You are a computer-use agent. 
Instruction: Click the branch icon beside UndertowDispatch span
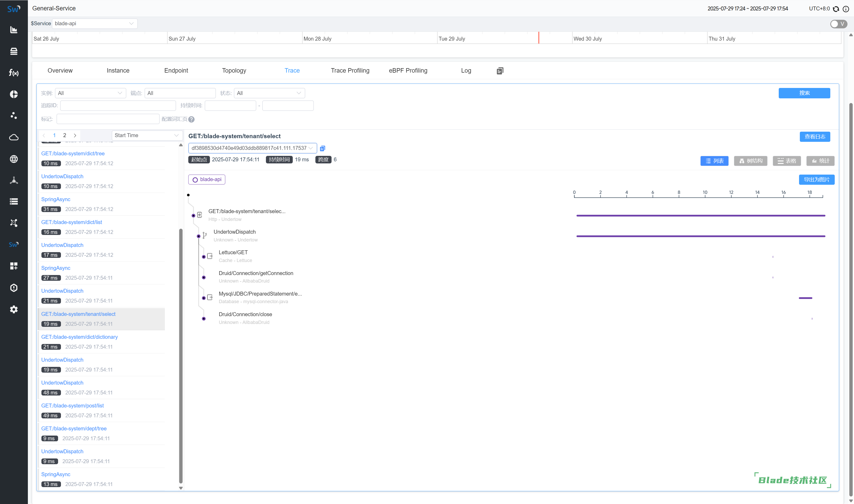point(205,235)
